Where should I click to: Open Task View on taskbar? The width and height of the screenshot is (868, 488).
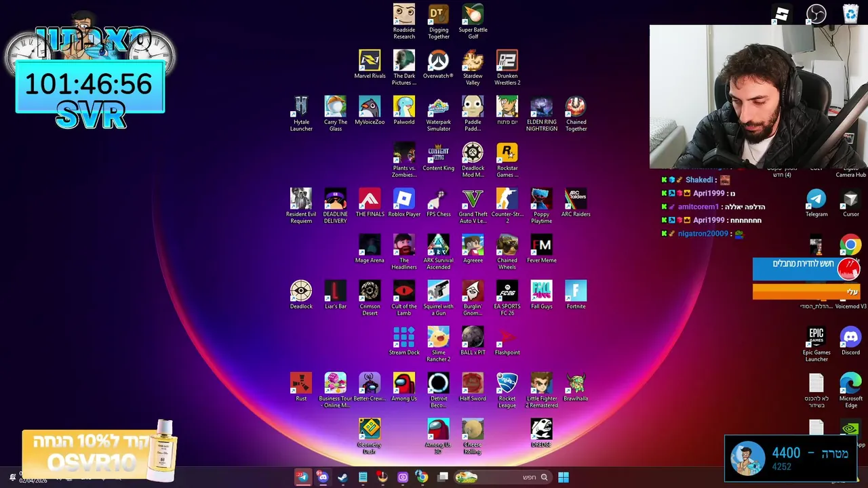[x=443, y=477]
